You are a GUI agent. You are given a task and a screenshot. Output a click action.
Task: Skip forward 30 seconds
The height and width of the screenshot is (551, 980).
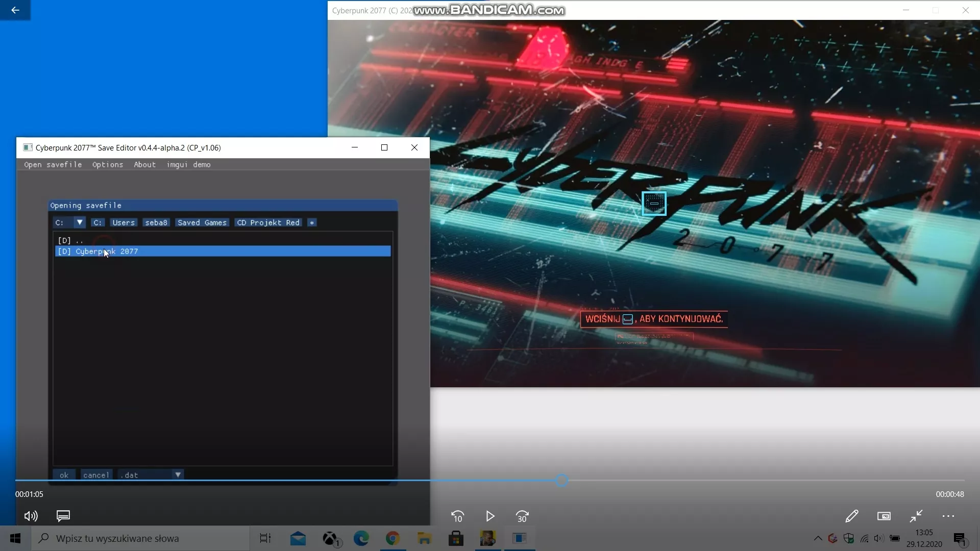coord(522,516)
